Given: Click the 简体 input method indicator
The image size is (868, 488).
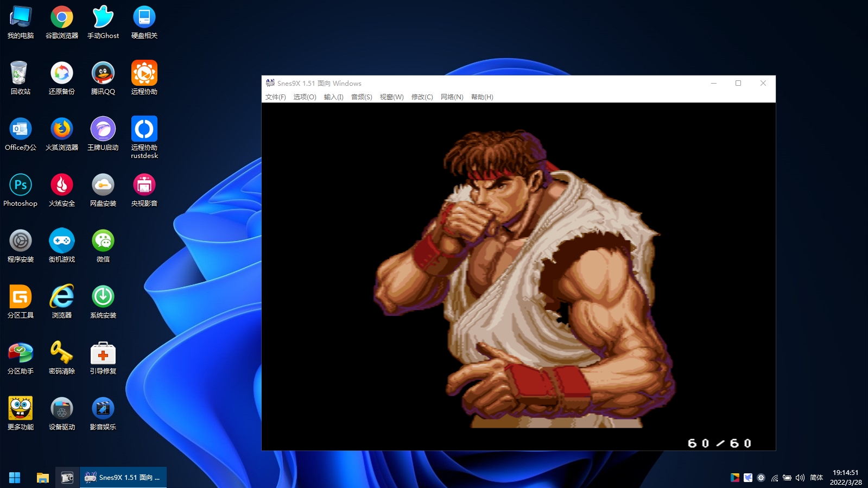Looking at the screenshot, I should pyautogui.click(x=816, y=478).
